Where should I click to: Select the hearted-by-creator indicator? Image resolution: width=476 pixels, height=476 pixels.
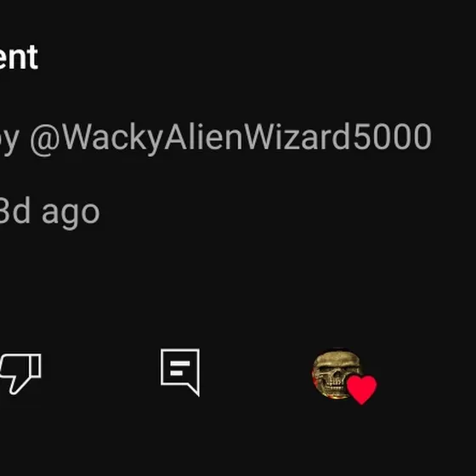pos(361,390)
